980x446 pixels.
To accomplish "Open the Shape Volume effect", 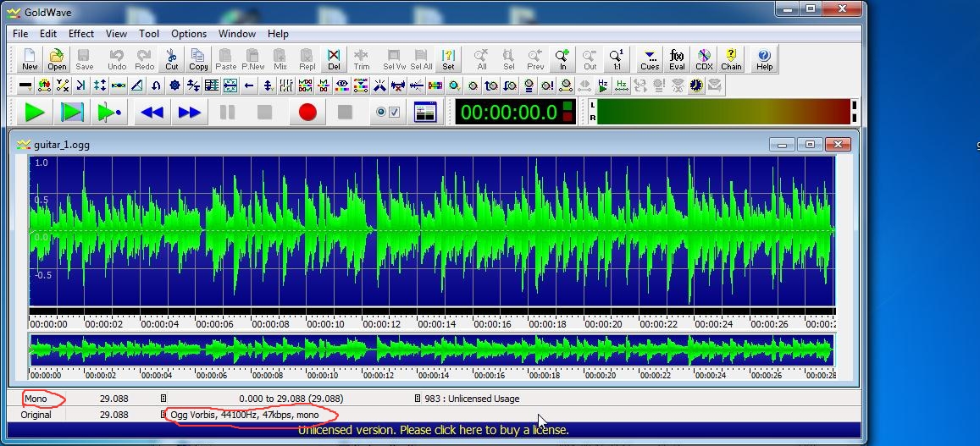I will (x=566, y=85).
